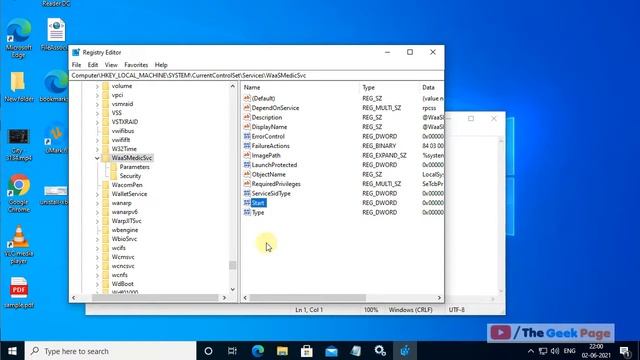Select the wbengine key

click(124, 230)
